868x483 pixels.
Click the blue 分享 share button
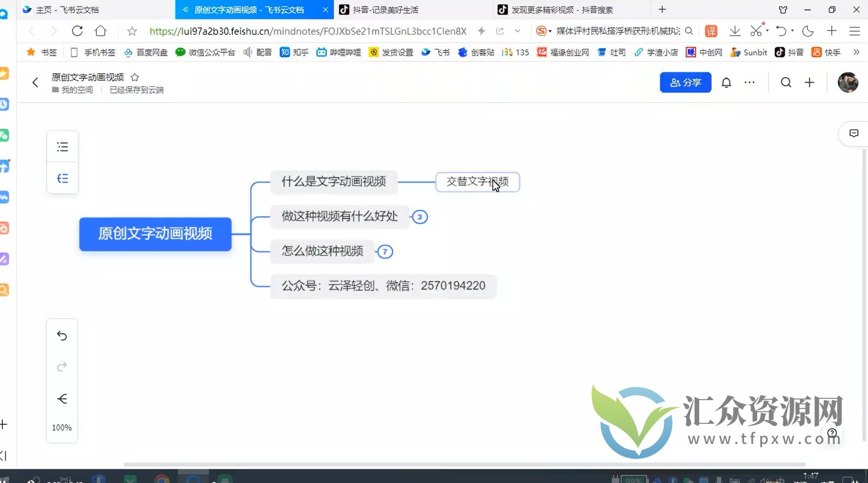[x=685, y=82]
